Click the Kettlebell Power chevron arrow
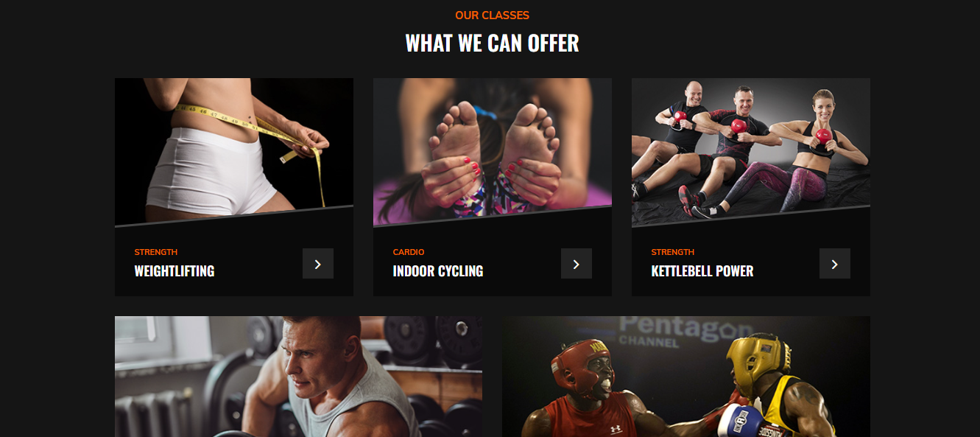This screenshot has height=437, width=980. (835, 264)
